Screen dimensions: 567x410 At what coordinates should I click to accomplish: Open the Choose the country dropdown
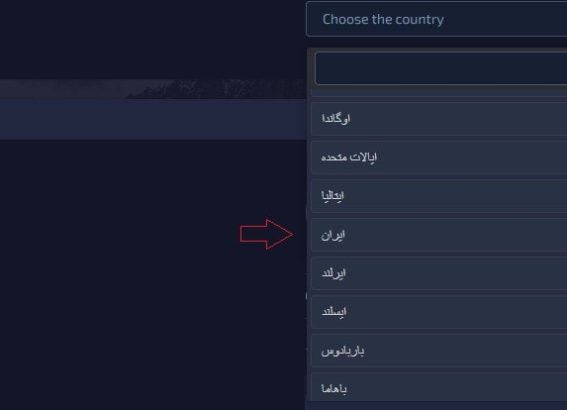(436, 19)
